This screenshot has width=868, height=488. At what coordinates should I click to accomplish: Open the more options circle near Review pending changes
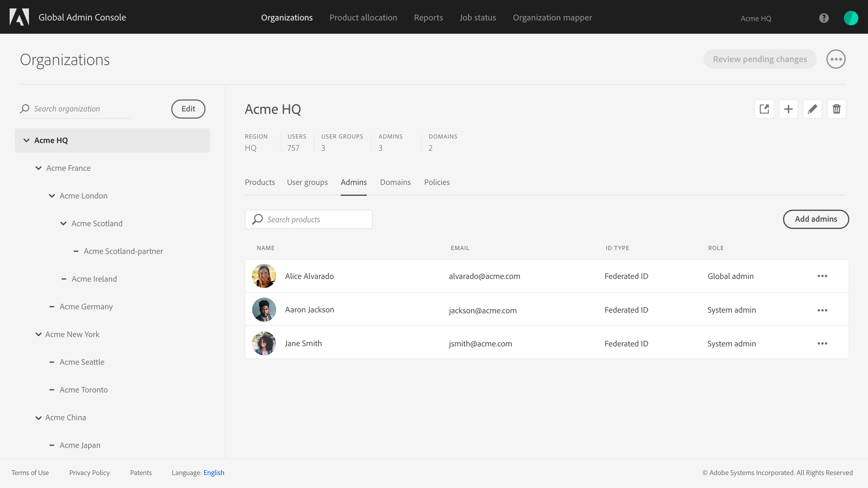click(836, 59)
